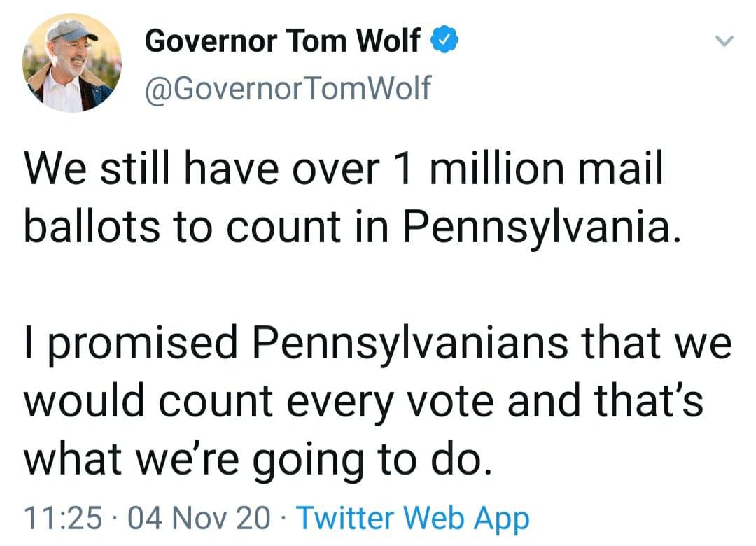Click the blue verified checkmark badge
Viewport: 756px width, 546px height.
(x=443, y=41)
